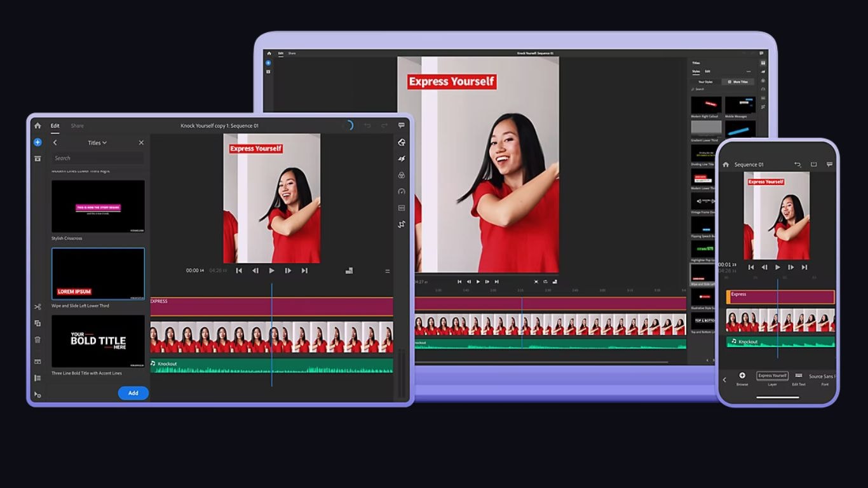The image size is (868, 488).
Task: Select the Express title clip on phone timeline
Action: (780, 297)
